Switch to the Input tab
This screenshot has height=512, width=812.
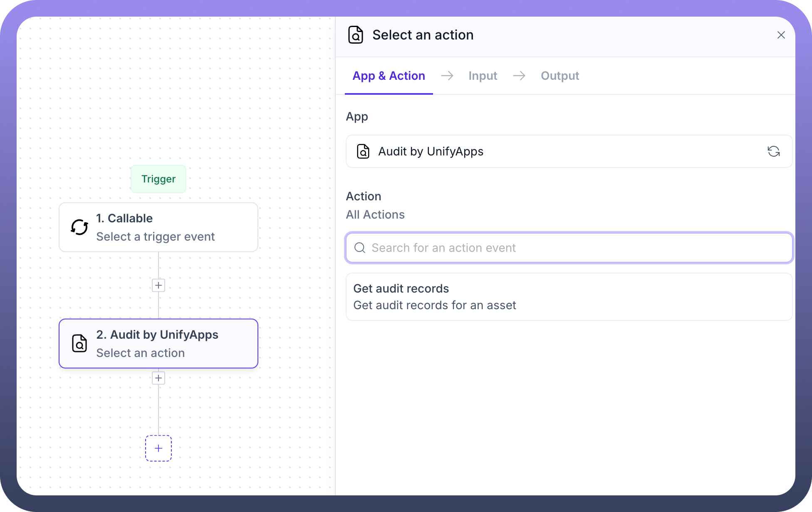483,76
